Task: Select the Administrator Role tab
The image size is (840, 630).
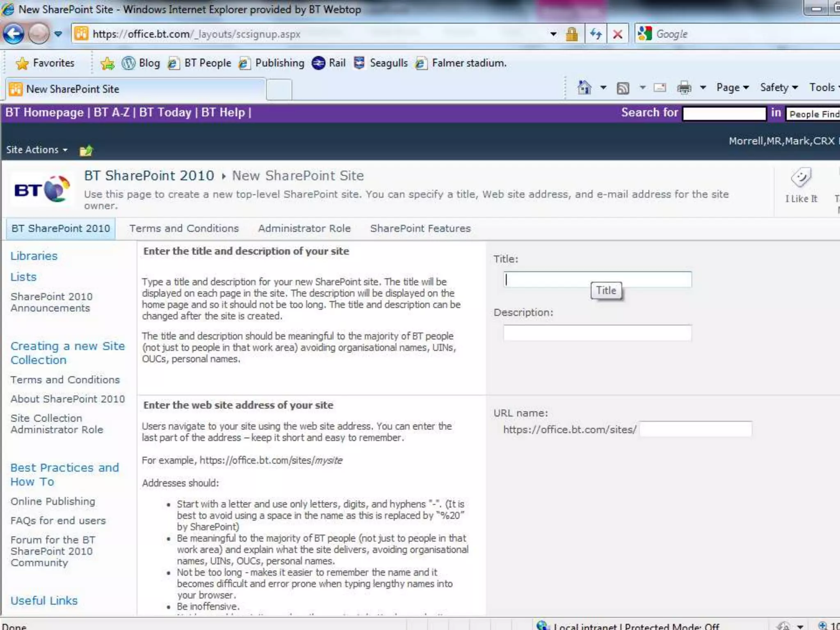Action: 304,228
